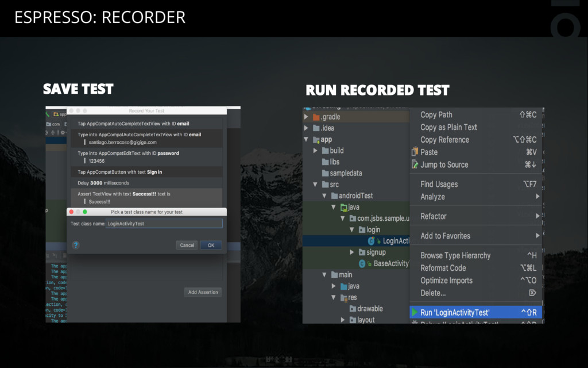Open the help question mark icon
The width and height of the screenshot is (588, 368).
pyautogui.click(x=76, y=245)
